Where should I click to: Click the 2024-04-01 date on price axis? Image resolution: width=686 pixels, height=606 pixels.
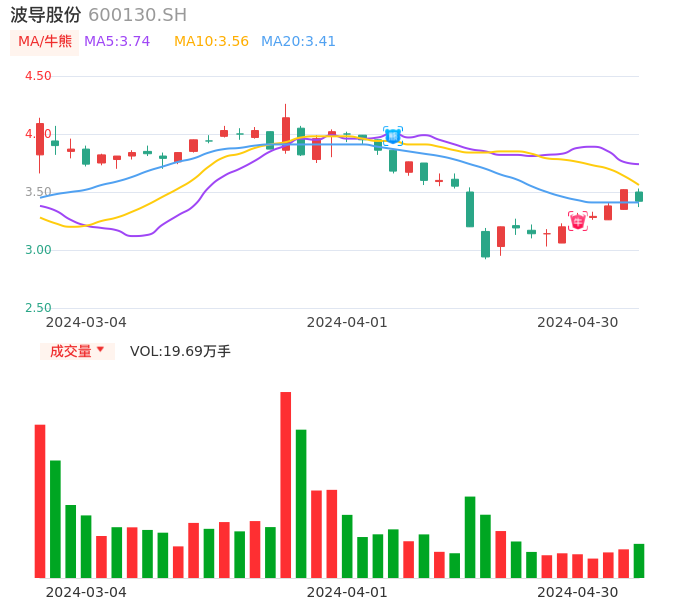coord(346,322)
